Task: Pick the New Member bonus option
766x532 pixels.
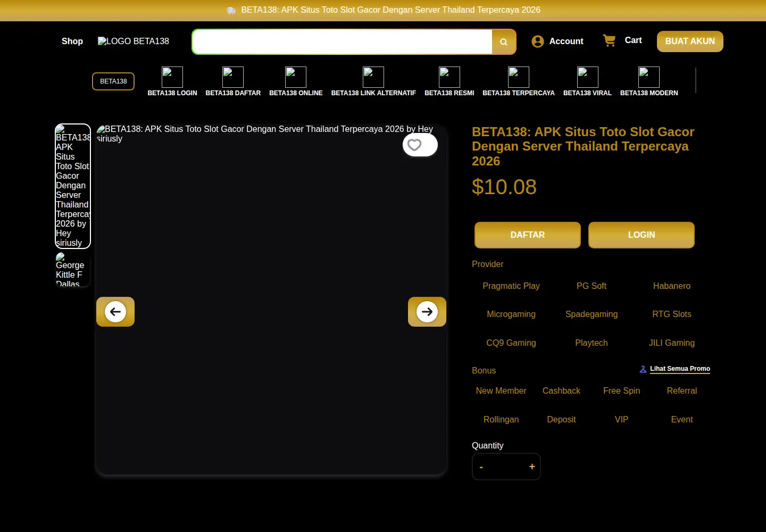Action: pyautogui.click(x=501, y=391)
